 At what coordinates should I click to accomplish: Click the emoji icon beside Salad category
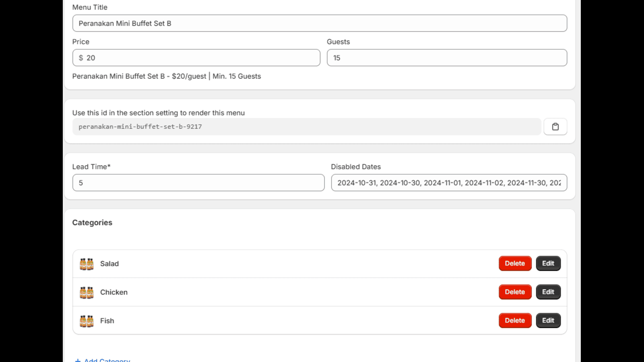tap(87, 263)
